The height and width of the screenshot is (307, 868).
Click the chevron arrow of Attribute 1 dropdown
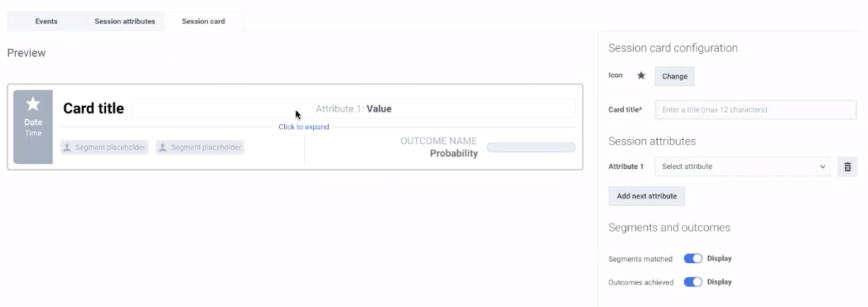(x=822, y=166)
